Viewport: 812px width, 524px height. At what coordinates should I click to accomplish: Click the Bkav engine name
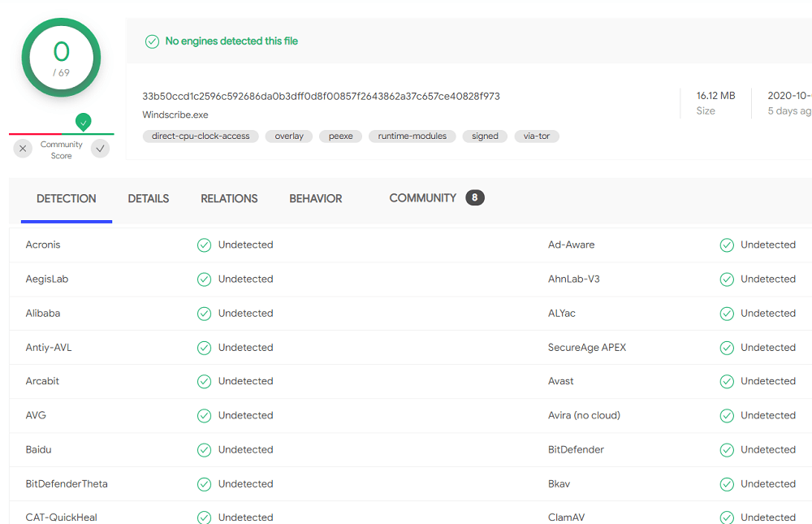(559, 483)
